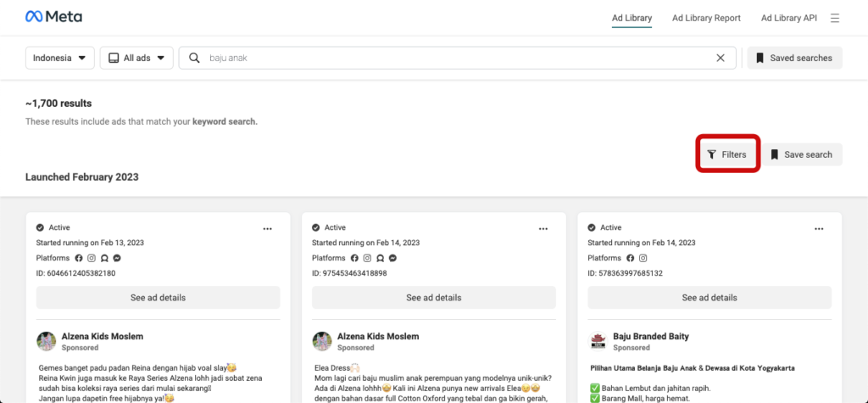Screen dimensions: 868x403
Task: Click Alzena Kids Moslem avatar in second ad
Action: coord(322,341)
